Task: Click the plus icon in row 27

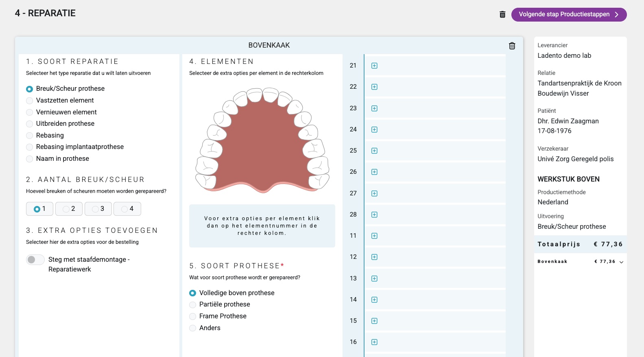Action: click(x=374, y=193)
